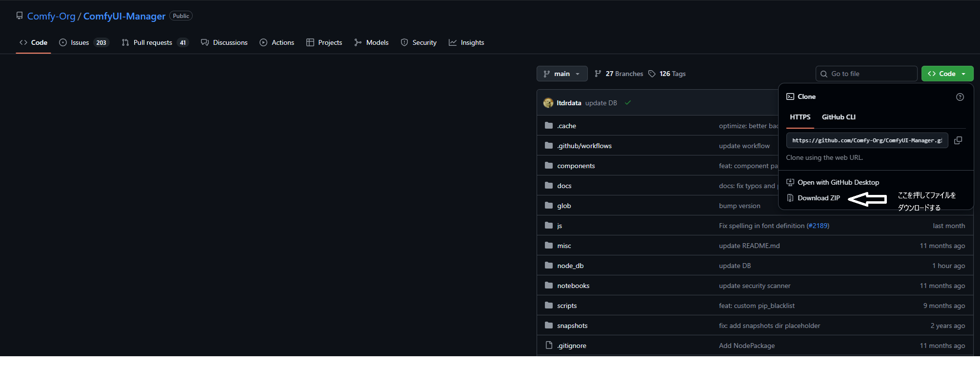Viewport: 980px width, 384px height.
Task: Open the snapshots folder
Action: coord(572,326)
